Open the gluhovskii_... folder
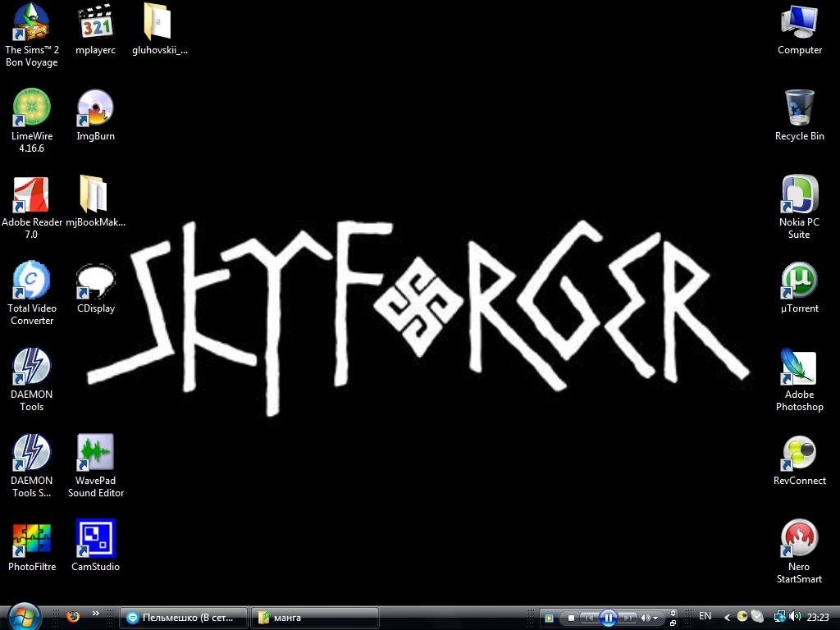The width and height of the screenshot is (840, 630). pos(160,30)
